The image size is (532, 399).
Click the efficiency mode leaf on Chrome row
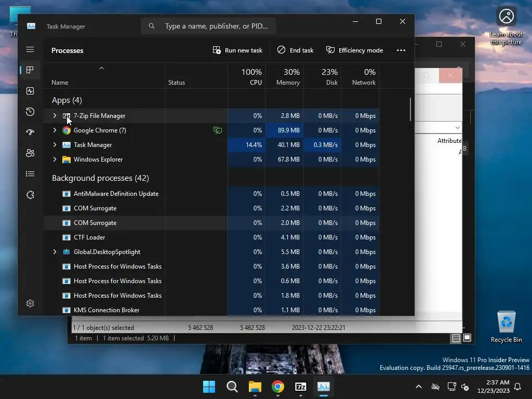click(218, 130)
